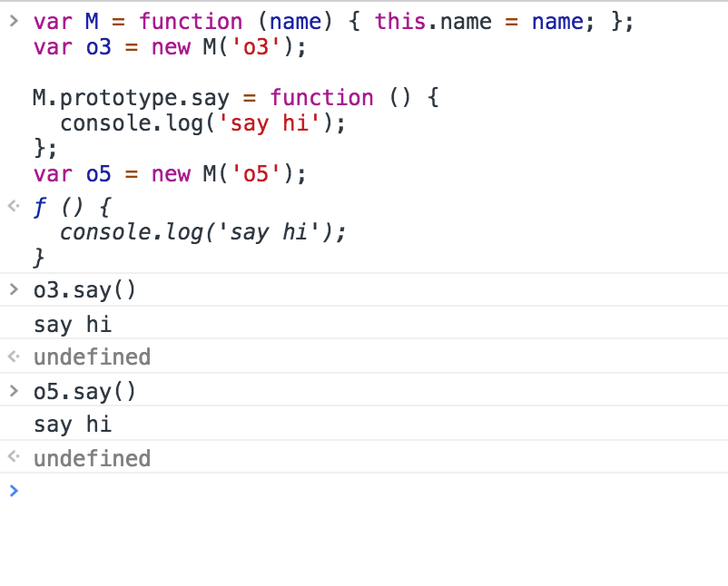Click the 'undefined' result after o3.say()
This screenshot has width=728, height=586.
tap(92, 357)
